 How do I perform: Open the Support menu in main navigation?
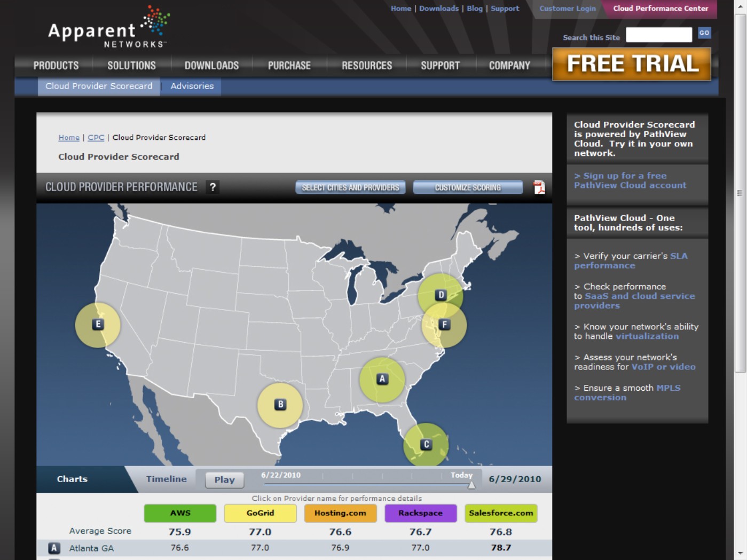click(440, 66)
